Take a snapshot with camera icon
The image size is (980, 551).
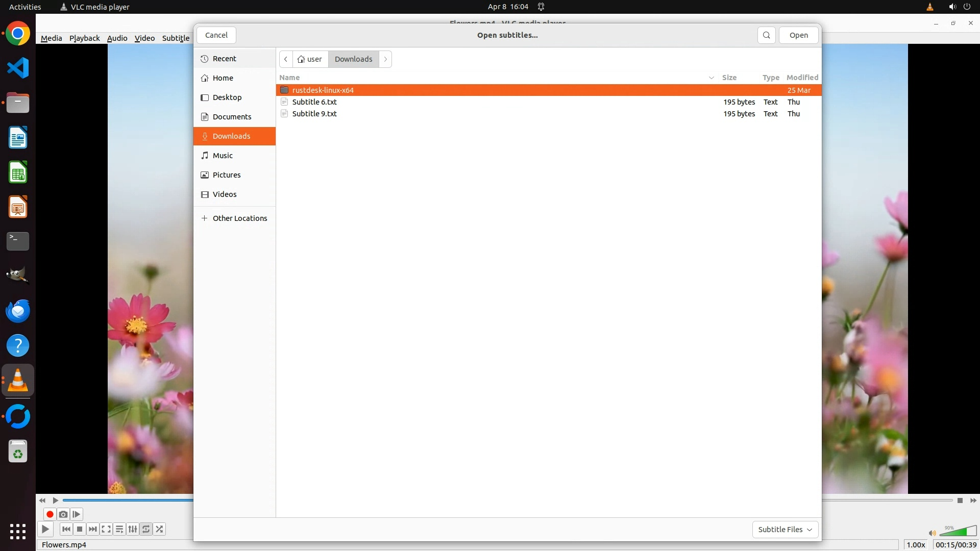point(63,514)
